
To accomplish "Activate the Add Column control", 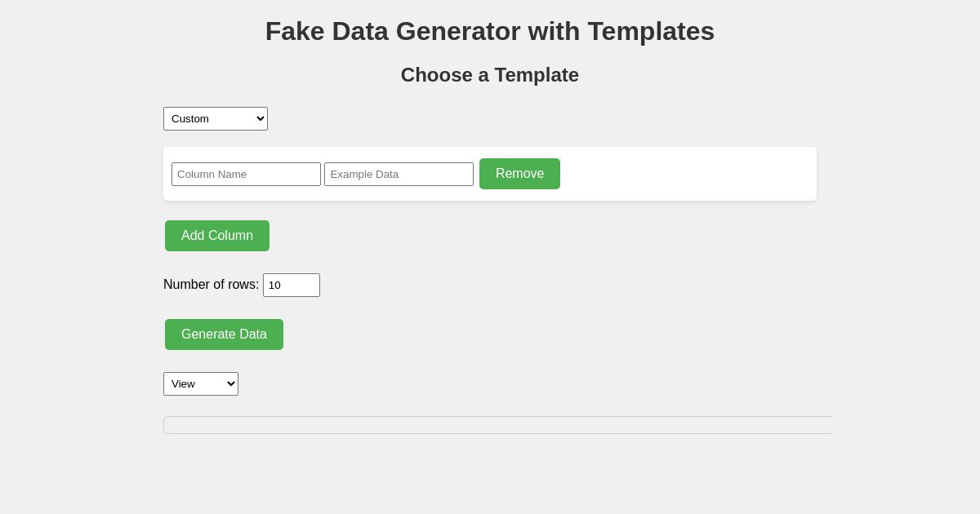I will 217,236.
